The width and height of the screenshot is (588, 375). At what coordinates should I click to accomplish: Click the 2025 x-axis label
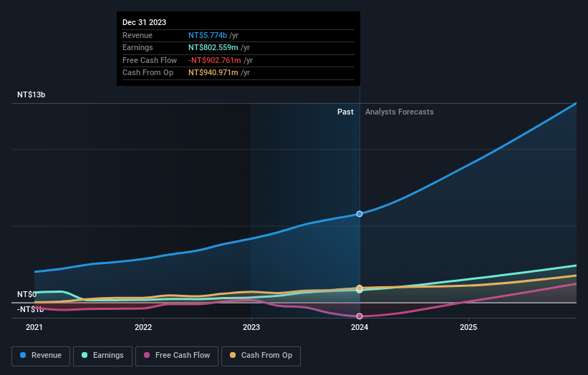click(x=468, y=328)
